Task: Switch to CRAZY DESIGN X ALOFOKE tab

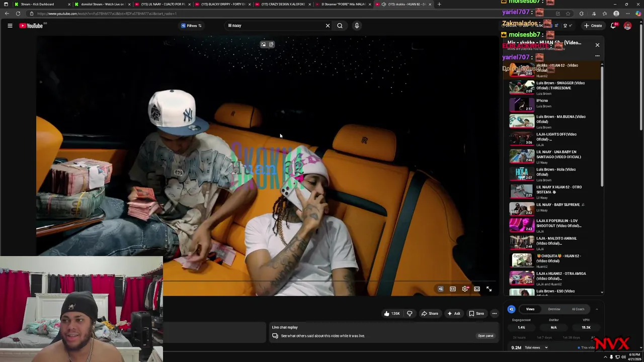Action: [282, 4]
